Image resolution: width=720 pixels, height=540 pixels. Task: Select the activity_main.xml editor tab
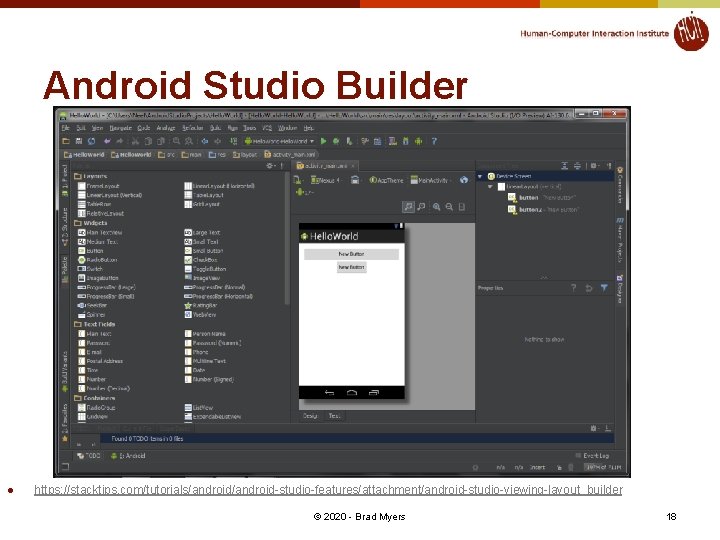click(325, 166)
